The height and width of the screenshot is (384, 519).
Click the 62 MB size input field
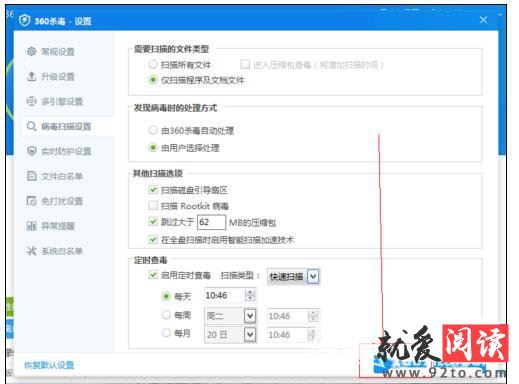(x=211, y=222)
